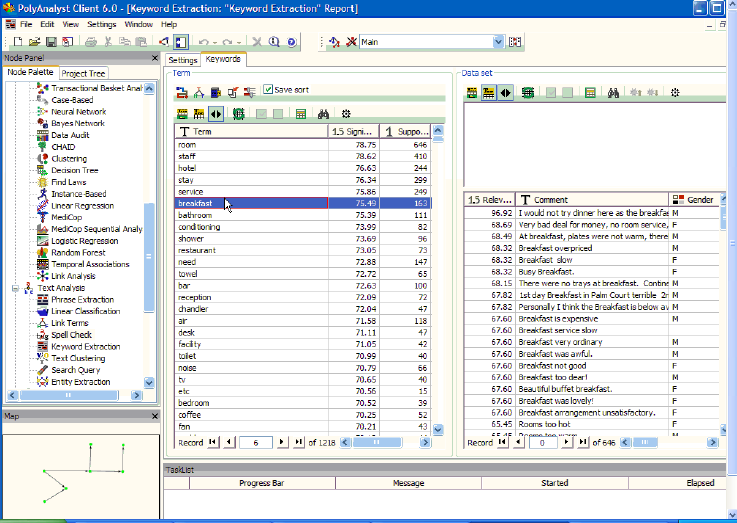Click the gear options icon in Data set toolbar

pyautogui.click(x=675, y=92)
